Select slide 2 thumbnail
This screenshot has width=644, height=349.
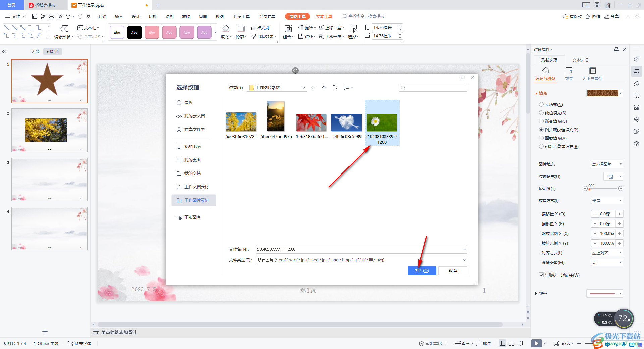pyautogui.click(x=49, y=130)
